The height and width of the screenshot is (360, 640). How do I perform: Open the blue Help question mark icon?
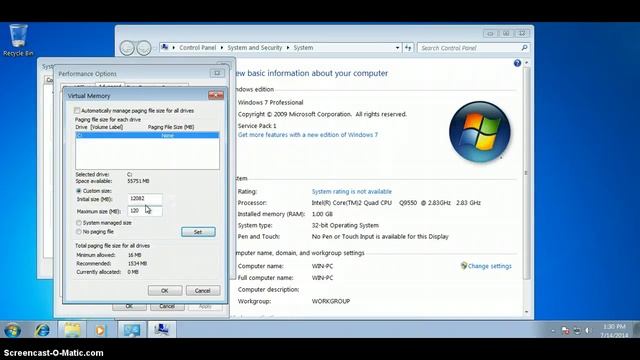[x=517, y=63]
